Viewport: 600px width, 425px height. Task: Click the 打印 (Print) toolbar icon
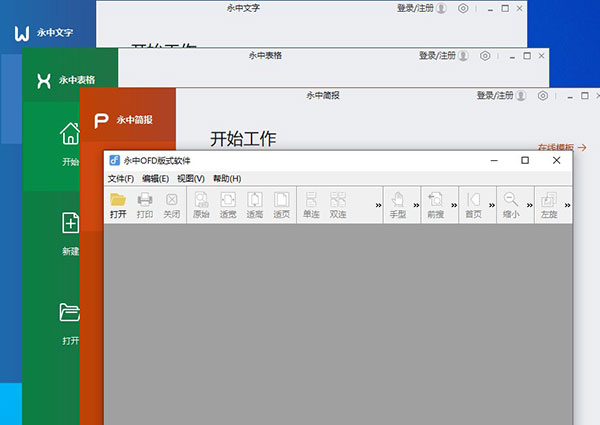145,204
